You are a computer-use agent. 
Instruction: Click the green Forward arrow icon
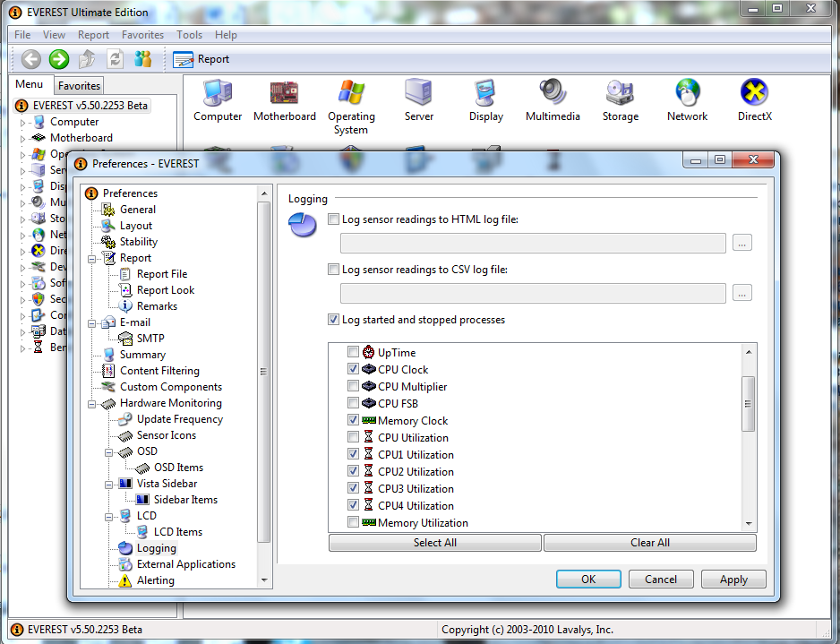click(x=59, y=59)
